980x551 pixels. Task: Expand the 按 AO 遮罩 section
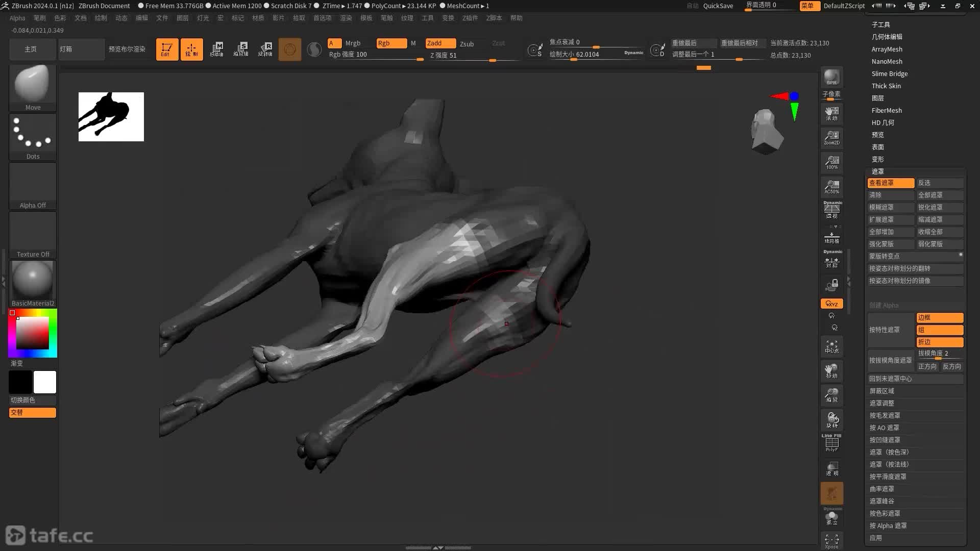click(885, 428)
